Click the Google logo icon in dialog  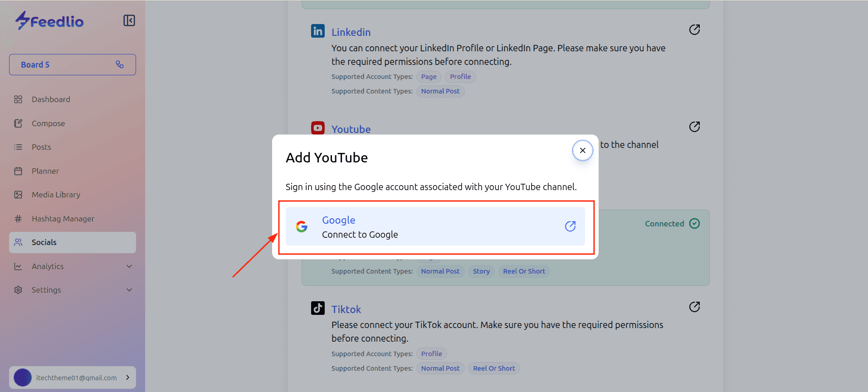coord(302,226)
